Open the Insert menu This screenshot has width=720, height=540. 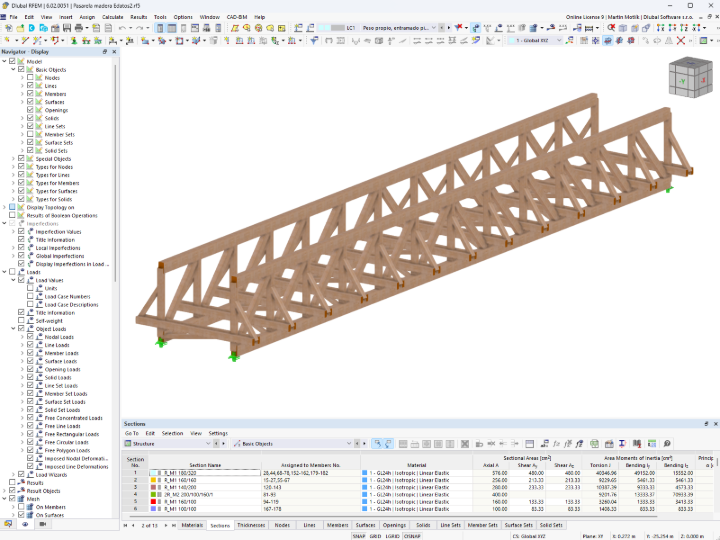tap(66, 17)
